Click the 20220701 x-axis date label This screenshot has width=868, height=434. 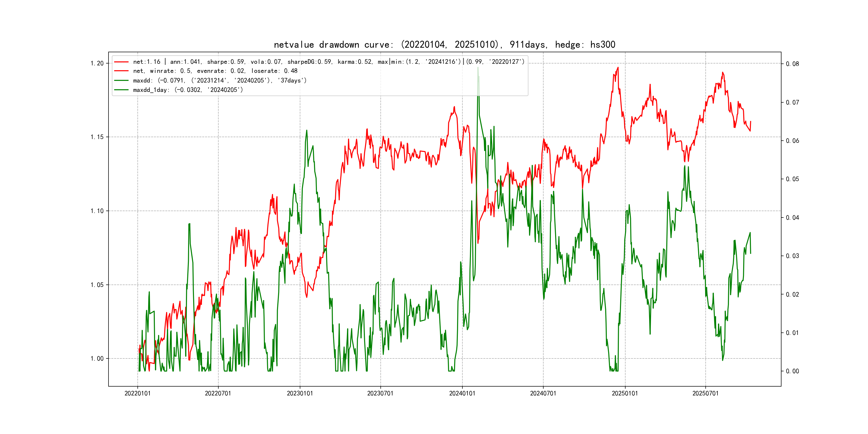click(218, 393)
